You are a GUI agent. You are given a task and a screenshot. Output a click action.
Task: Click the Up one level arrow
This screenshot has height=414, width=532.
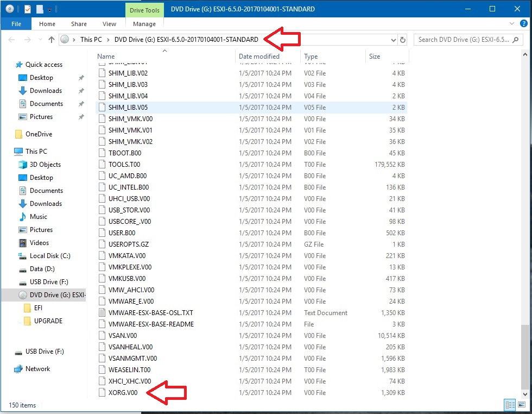click(51, 40)
